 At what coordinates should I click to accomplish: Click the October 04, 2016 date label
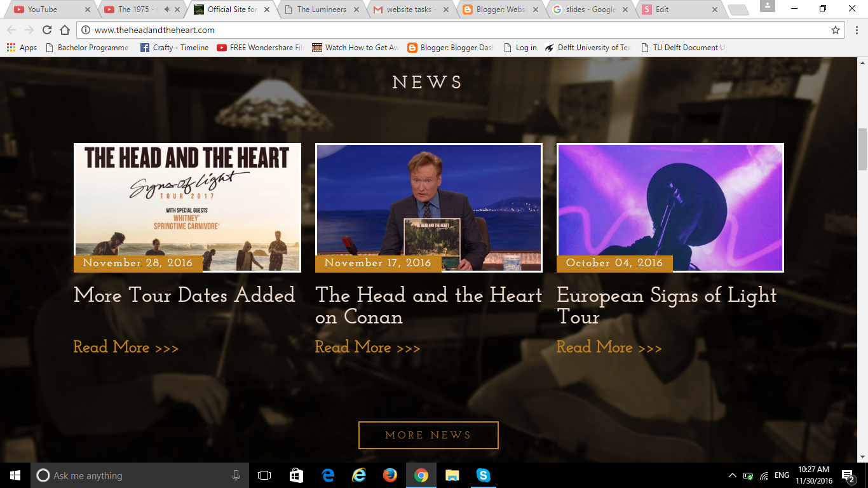click(x=614, y=263)
